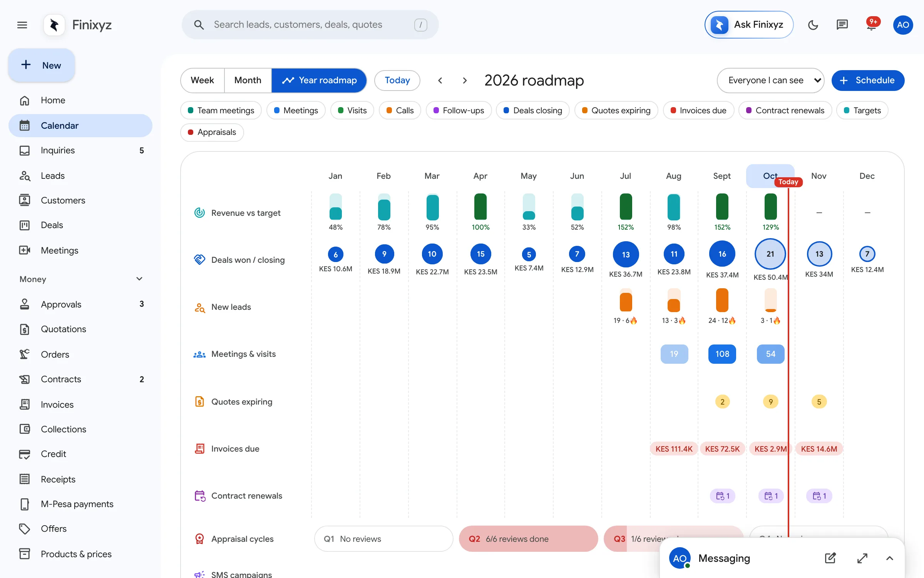This screenshot has height=578, width=924.
Task: Click July revenue vs target bar
Action: click(626, 207)
